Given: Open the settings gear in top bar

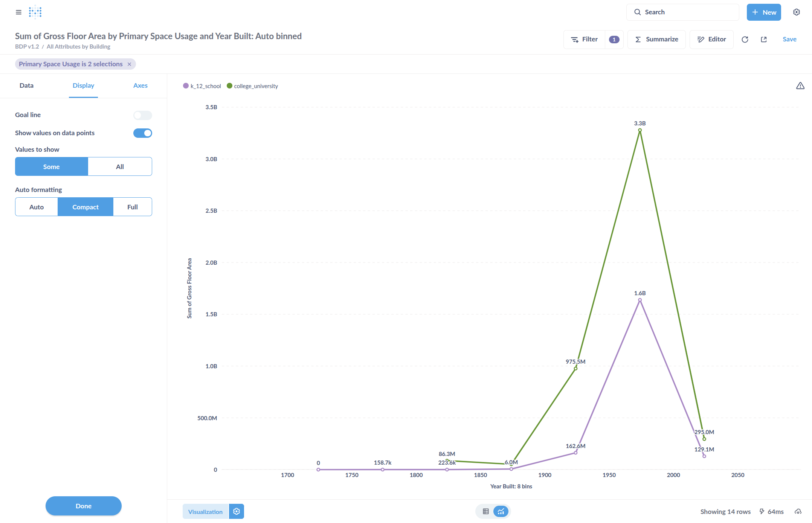Looking at the screenshot, I should point(796,12).
